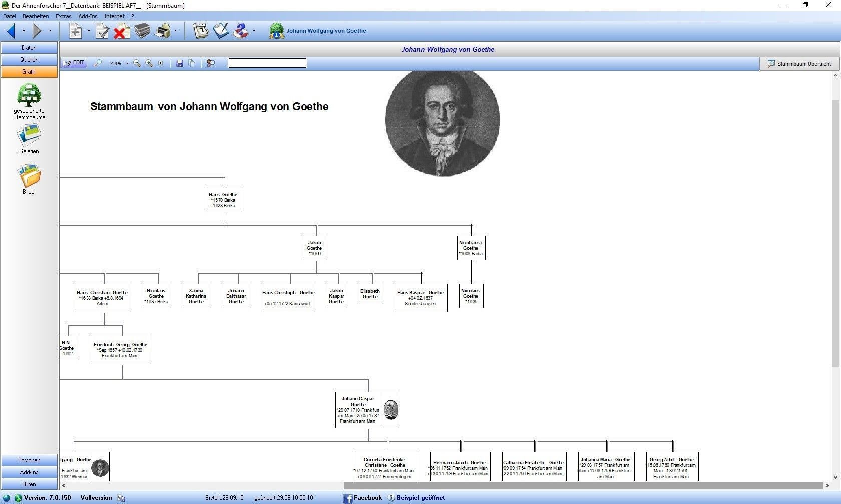Open the Facebook link in status bar
Image resolution: width=841 pixels, height=504 pixels.
point(362,498)
